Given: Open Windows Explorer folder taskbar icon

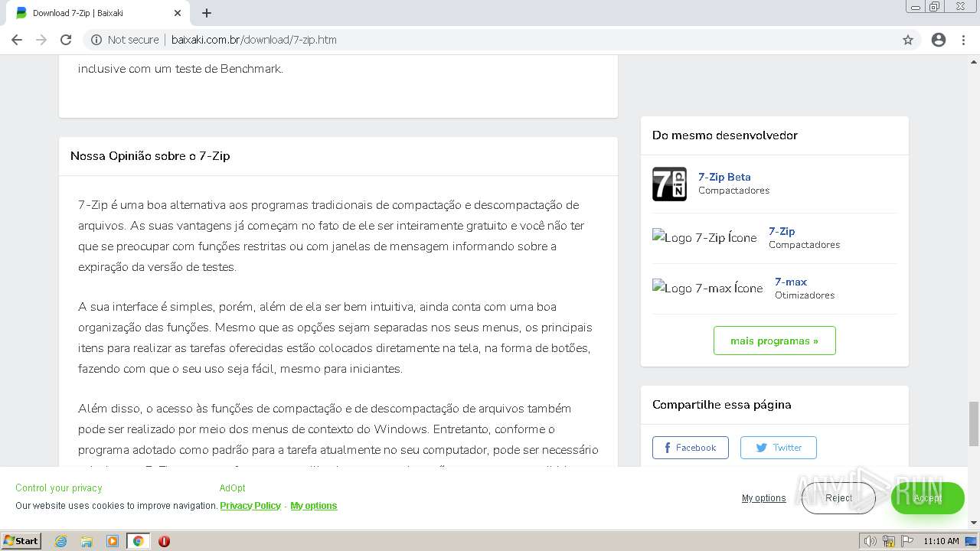Looking at the screenshot, I should coord(87,541).
